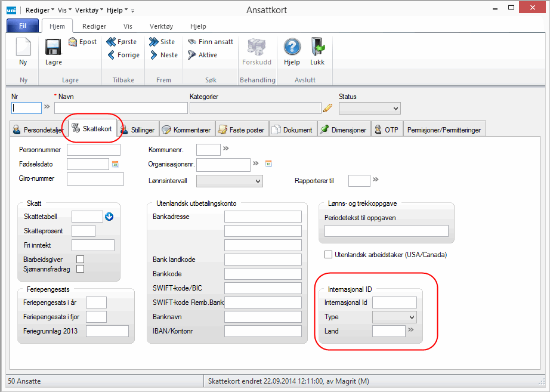Click the Lukk exit door icon
Viewport: 550px width, 392px height.
pos(317,48)
